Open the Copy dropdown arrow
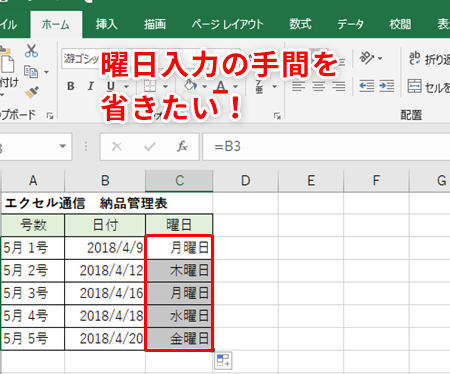Viewport: 450px width, 374px height. pyautogui.click(x=47, y=72)
